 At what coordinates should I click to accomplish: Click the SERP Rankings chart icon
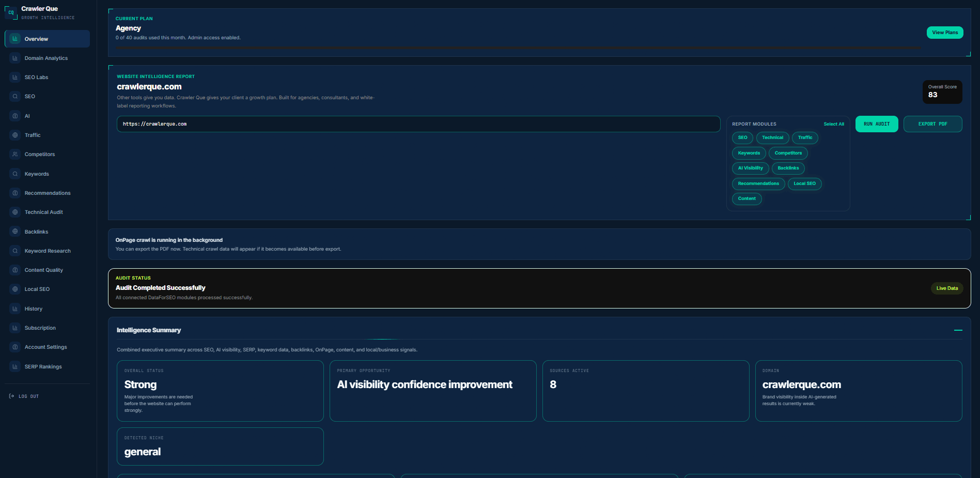click(x=15, y=366)
